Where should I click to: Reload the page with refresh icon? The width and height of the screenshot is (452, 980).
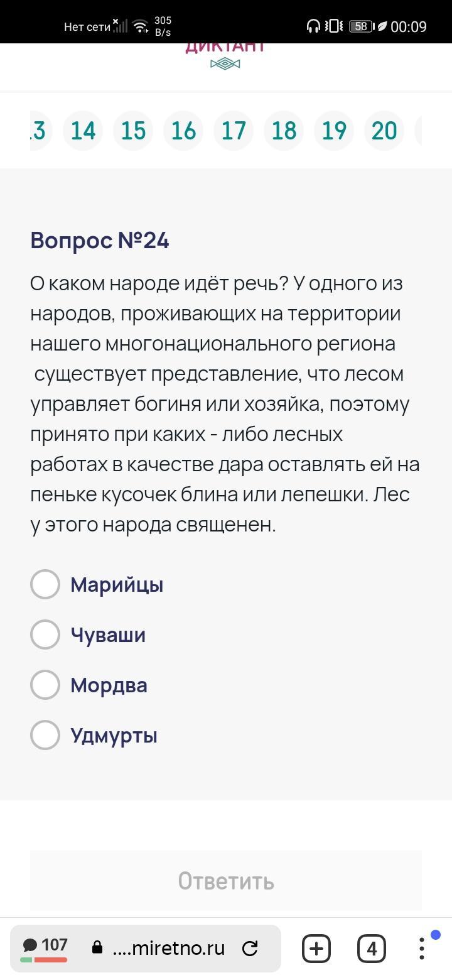click(x=250, y=948)
